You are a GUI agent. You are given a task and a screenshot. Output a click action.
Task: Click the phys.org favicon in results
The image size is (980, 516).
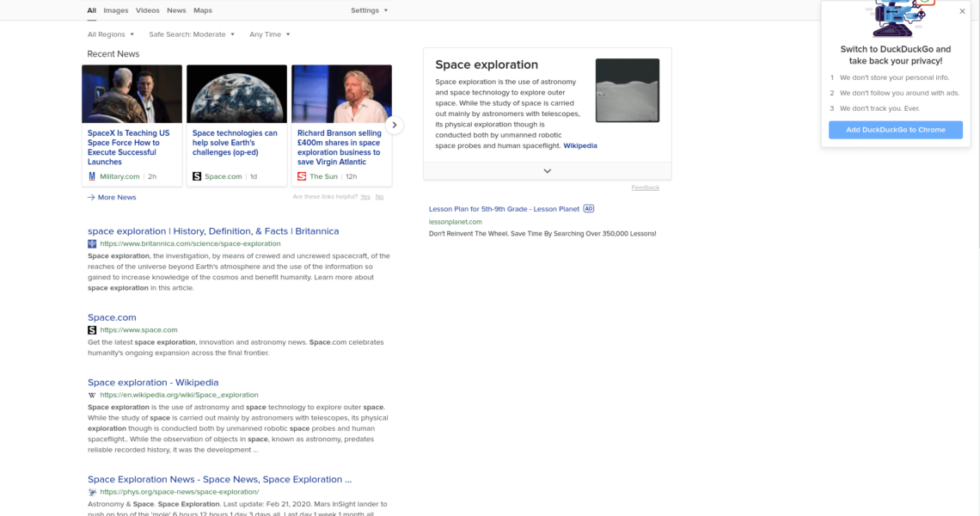click(x=92, y=492)
